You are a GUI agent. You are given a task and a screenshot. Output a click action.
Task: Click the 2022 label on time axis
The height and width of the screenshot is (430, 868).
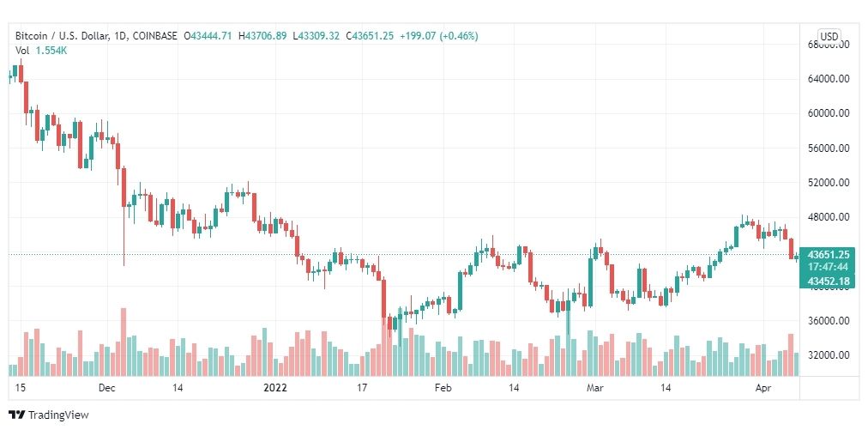coord(275,388)
